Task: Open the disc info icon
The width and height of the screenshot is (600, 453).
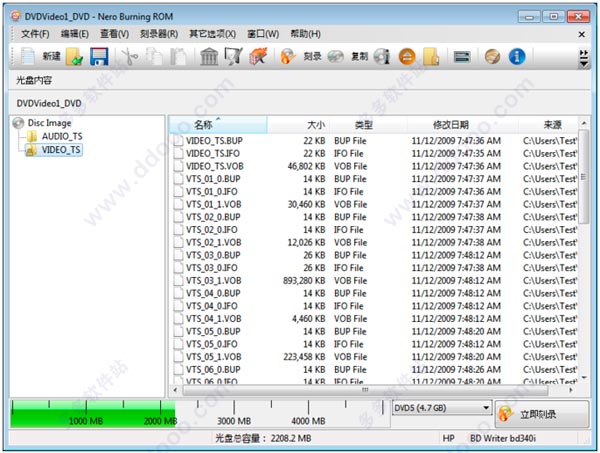Action: pos(382,57)
